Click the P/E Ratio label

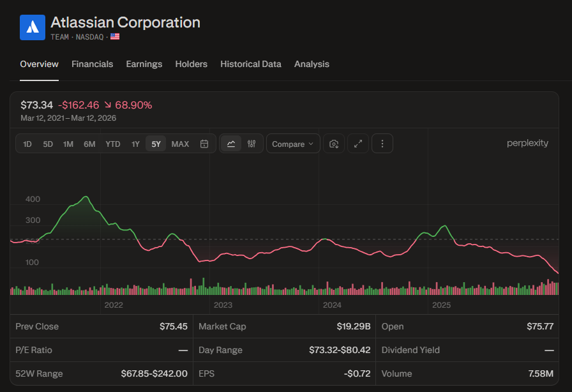coord(34,350)
